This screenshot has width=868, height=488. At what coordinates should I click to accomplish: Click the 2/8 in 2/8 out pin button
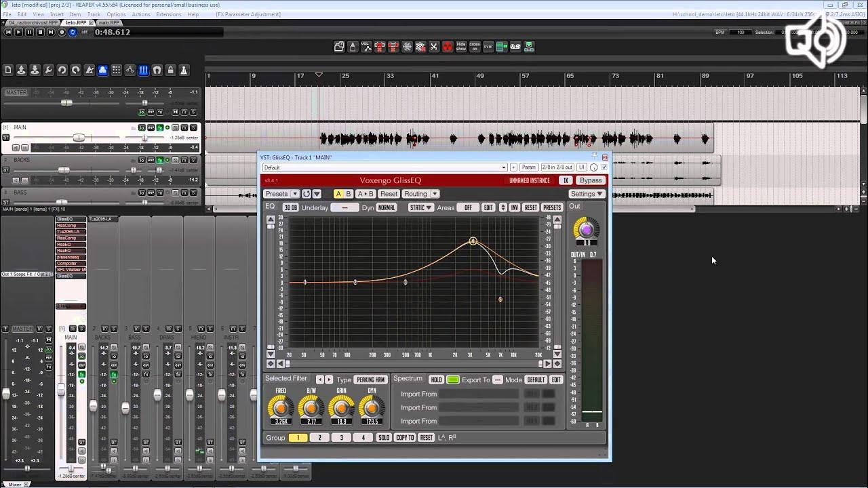557,167
